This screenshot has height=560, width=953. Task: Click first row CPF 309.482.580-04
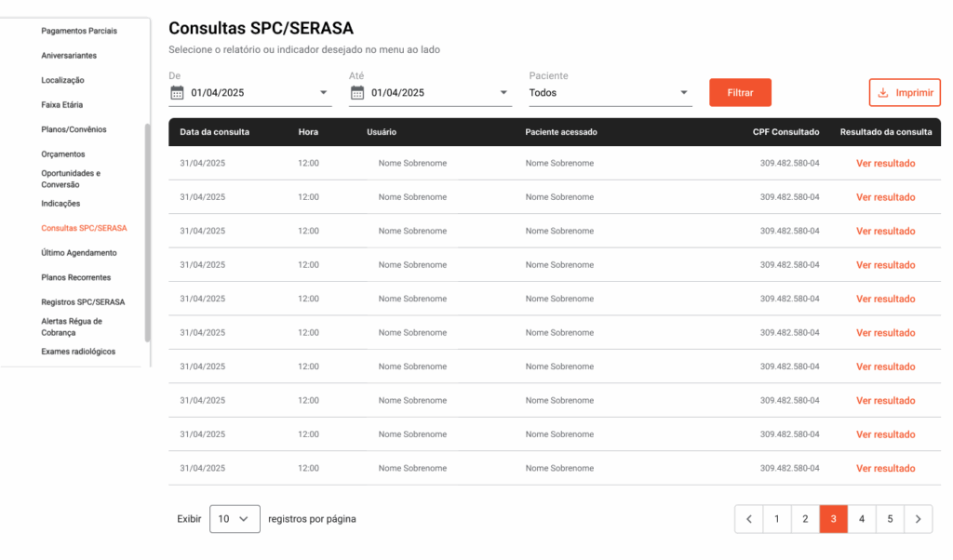pyautogui.click(x=789, y=164)
